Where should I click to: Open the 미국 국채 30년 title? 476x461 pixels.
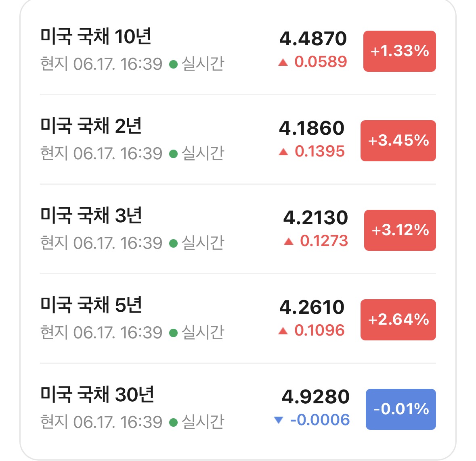coord(97,394)
